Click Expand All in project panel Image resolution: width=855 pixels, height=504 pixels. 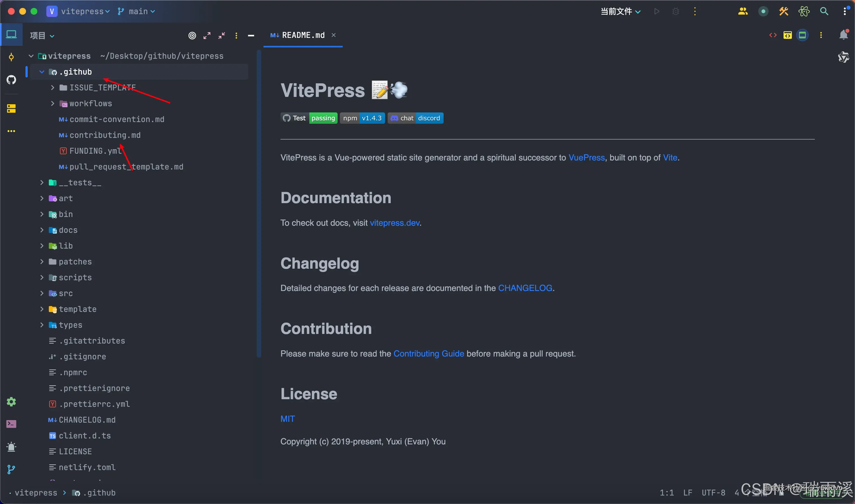[x=207, y=36]
